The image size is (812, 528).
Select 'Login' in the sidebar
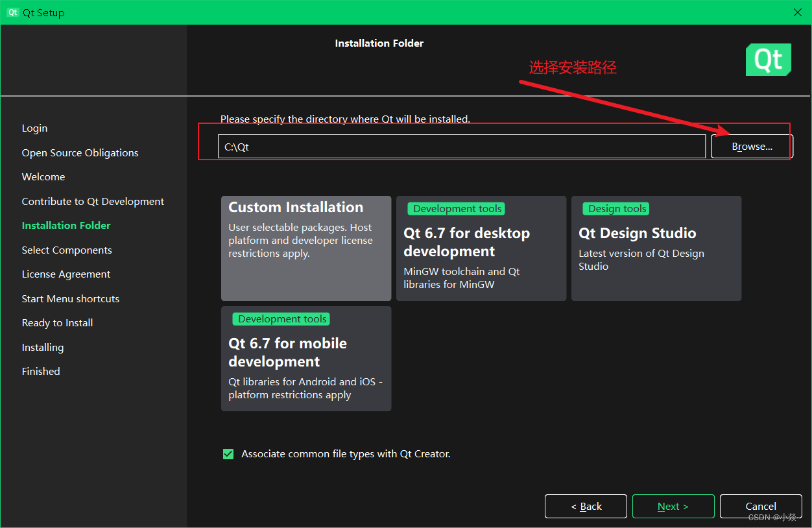[x=34, y=128]
